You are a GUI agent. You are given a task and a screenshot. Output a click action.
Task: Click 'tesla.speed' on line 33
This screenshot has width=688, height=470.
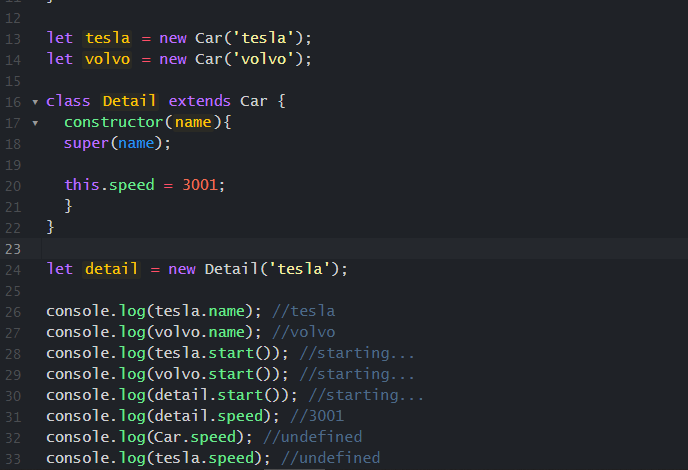(204, 459)
